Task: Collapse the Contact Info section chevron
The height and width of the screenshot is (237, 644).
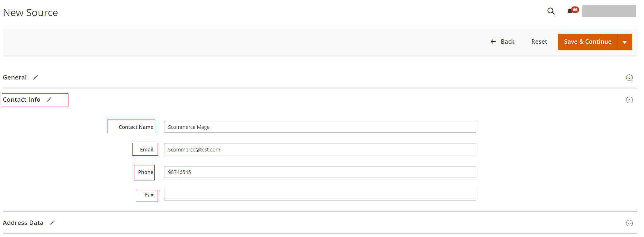Action: (x=629, y=100)
